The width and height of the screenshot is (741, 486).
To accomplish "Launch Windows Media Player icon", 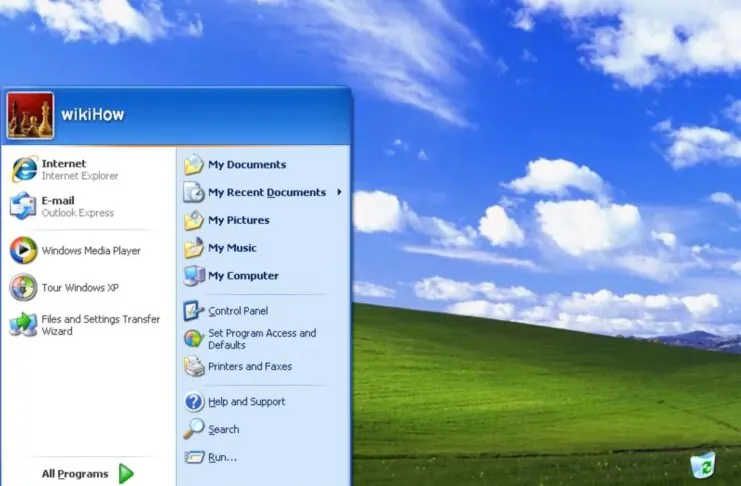I will pos(24,251).
